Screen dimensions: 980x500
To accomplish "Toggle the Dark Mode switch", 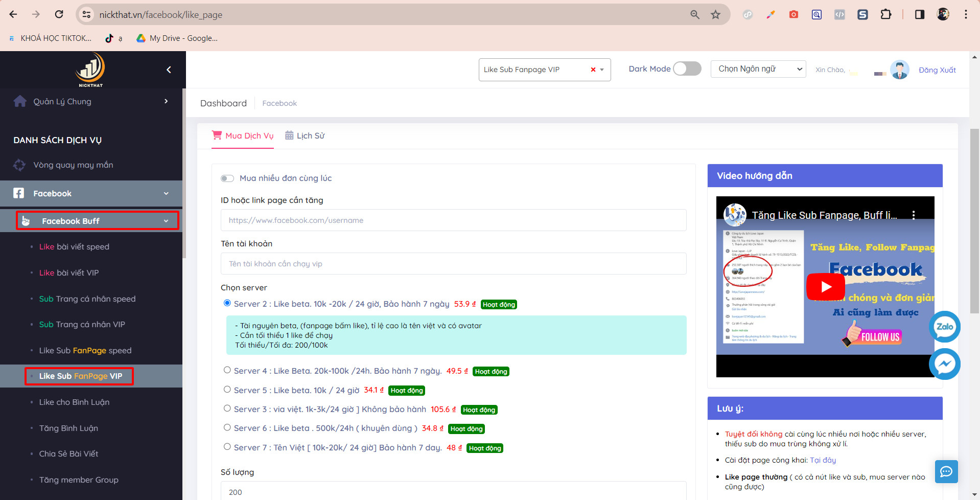I will coord(687,69).
